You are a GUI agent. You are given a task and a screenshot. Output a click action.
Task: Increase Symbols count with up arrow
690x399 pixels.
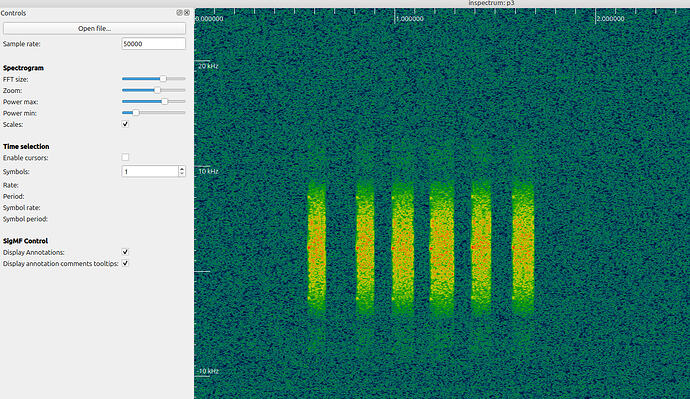tap(182, 169)
